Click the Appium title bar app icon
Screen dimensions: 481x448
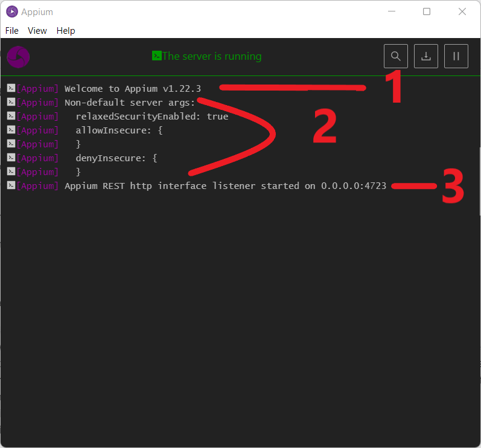click(12, 11)
